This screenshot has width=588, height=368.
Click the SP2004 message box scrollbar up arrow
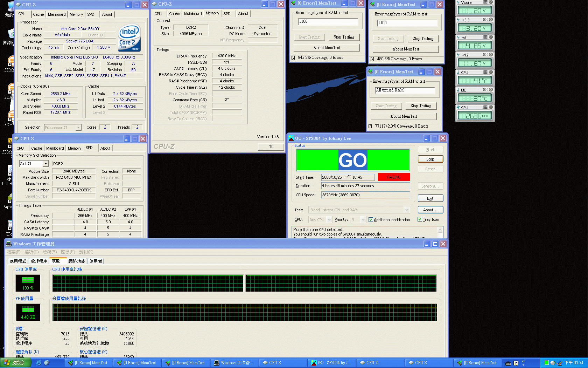point(440,230)
